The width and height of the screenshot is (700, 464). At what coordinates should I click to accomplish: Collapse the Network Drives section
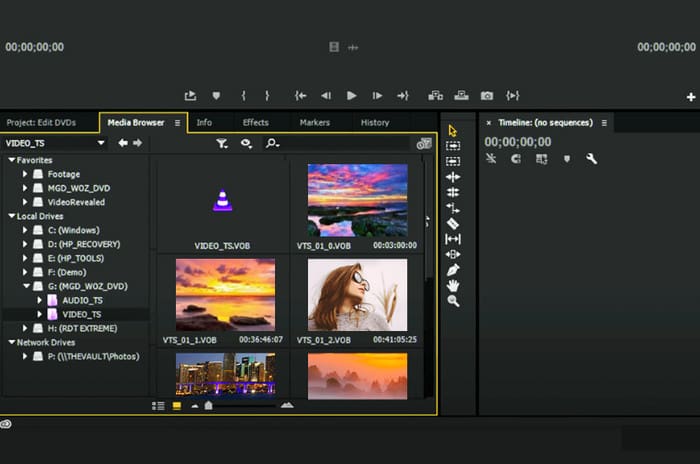pyautogui.click(x=12, y=342)
